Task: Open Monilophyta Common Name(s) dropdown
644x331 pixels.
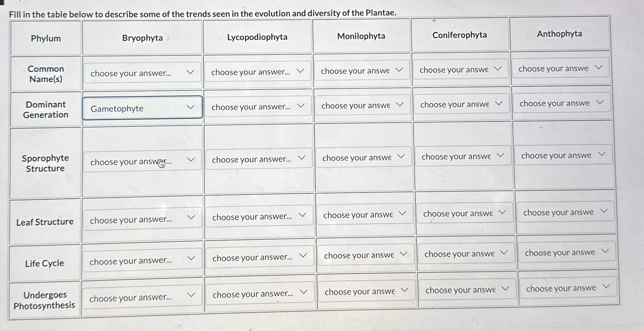Action: point(362,70)
